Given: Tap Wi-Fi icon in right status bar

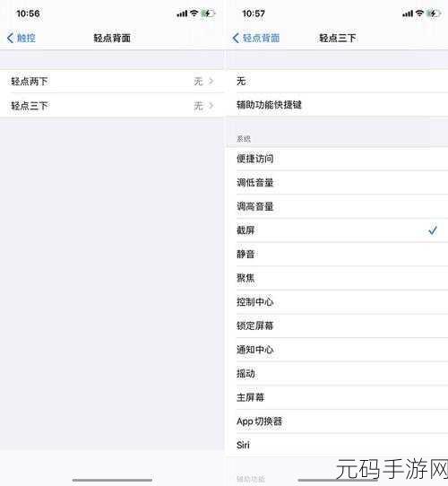Looking at the screenshot, I should pos(419,13).
